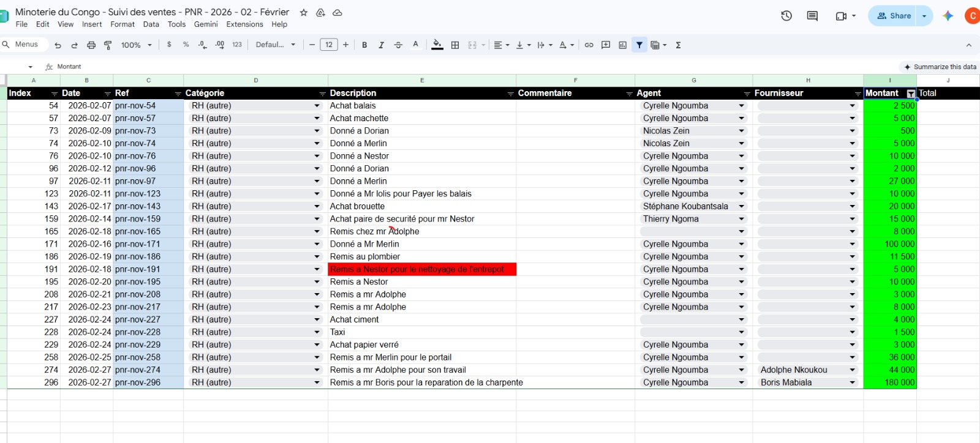Viewport: 980px width, 443px height.
Task: Click the insert chart icon
Action: coord(622,45)
